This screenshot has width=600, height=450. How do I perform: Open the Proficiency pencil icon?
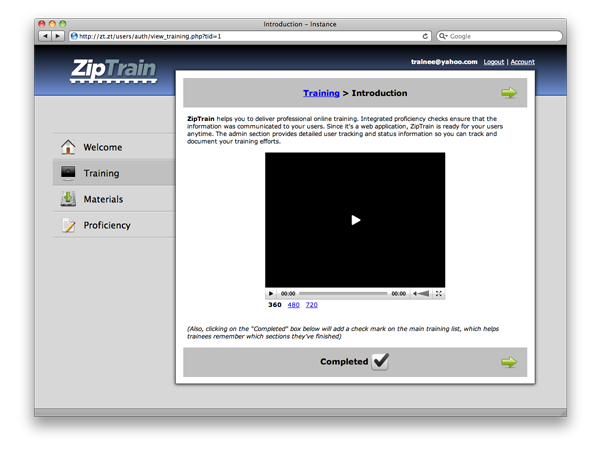click(68, 225)
